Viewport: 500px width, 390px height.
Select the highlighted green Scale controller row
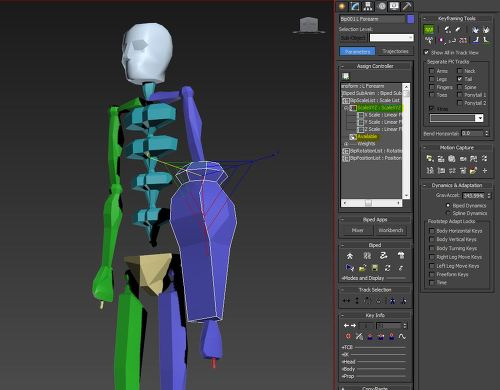(379, 108)
